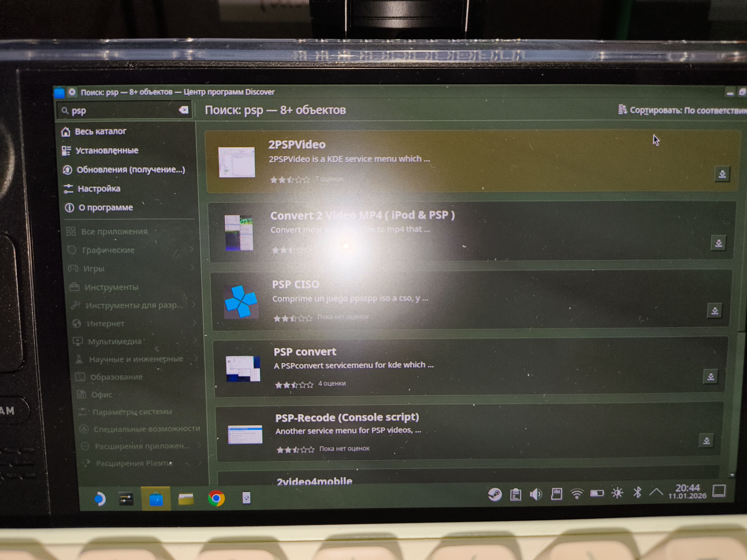Open Google Chrome from the taskbar
The width and height of the screenshot is (747, 560).
pos(216,498)
